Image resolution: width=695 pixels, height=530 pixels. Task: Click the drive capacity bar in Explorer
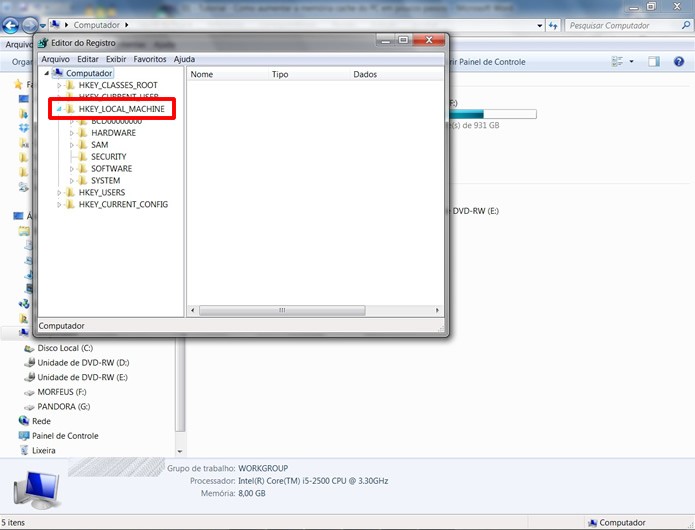coord(492,114)
